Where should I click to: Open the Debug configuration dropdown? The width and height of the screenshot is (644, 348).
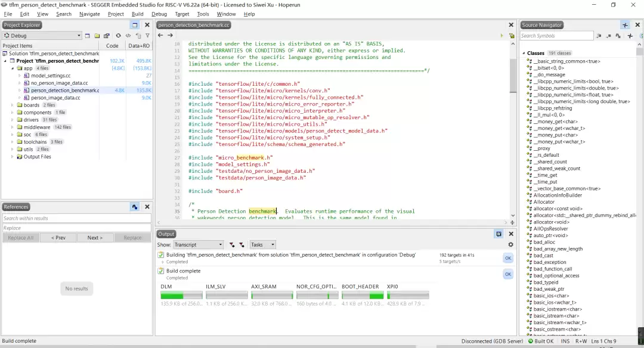pyautogui.click(x=42, y=36)
